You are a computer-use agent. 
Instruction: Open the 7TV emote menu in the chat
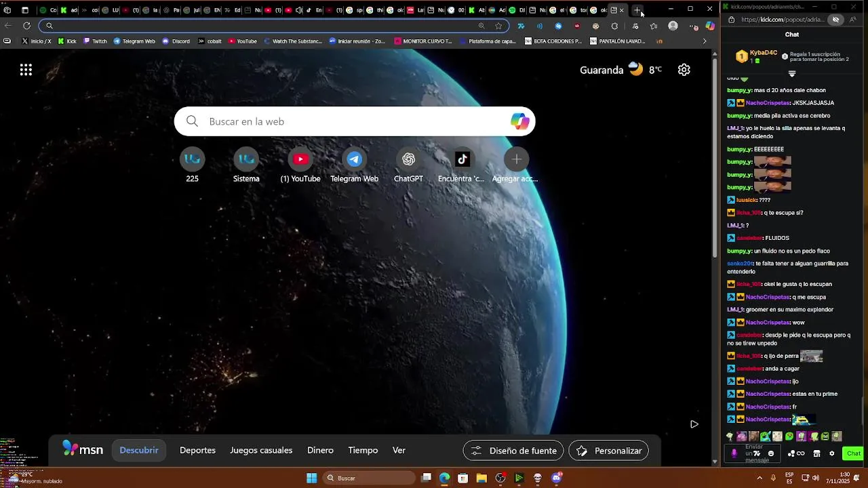pos(757,453)
